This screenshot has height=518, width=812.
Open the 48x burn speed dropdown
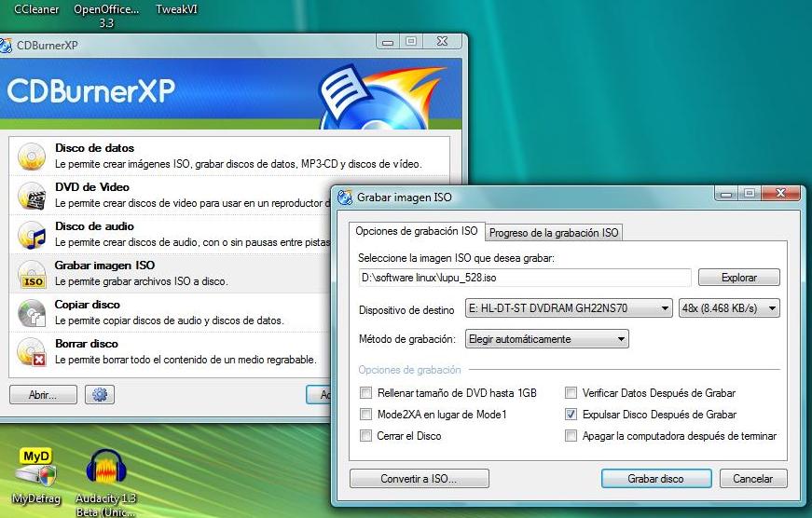click(x=729, y=308)
